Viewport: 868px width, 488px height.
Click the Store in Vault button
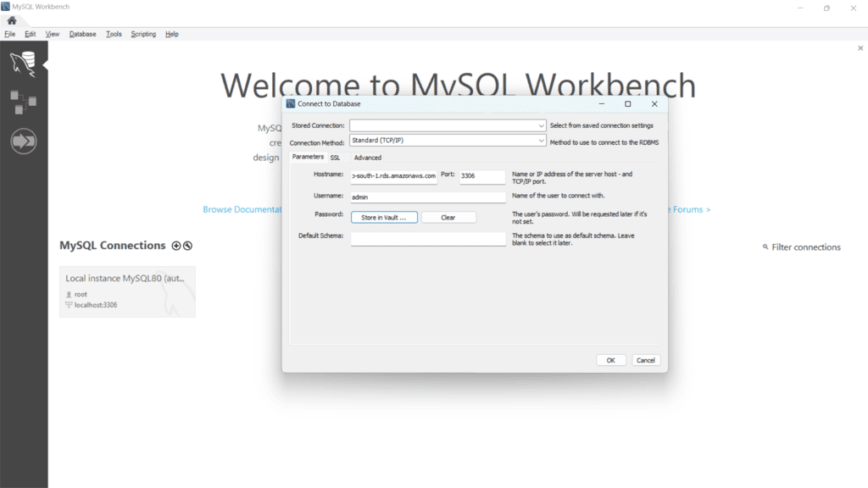pyautogui.click(x=384, y=218)
